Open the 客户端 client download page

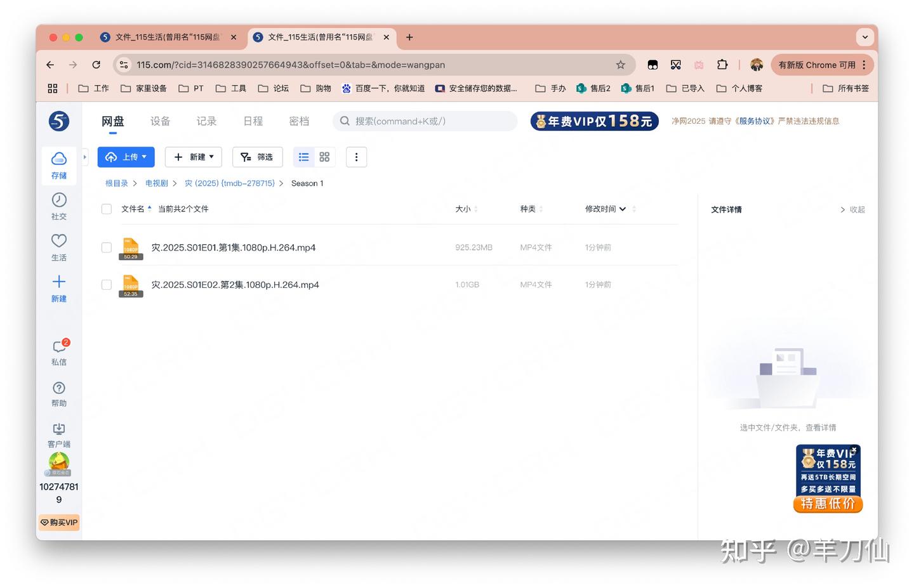tap(58, 434)
